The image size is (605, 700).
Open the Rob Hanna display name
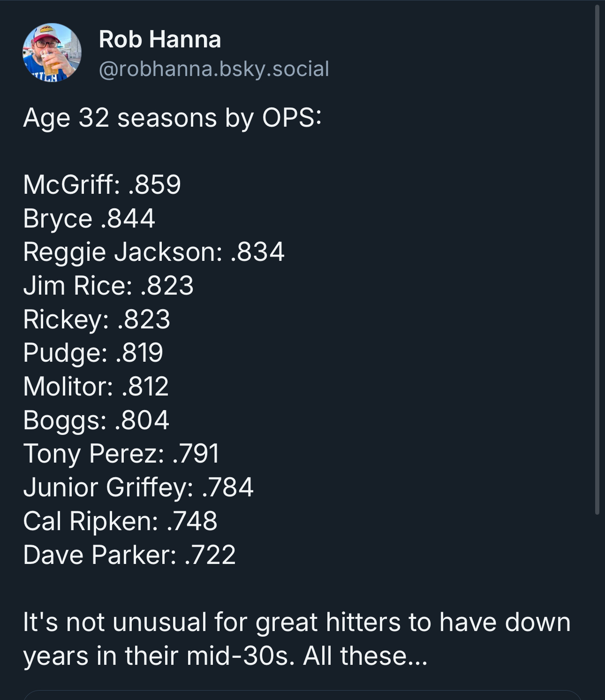(160, 39)
